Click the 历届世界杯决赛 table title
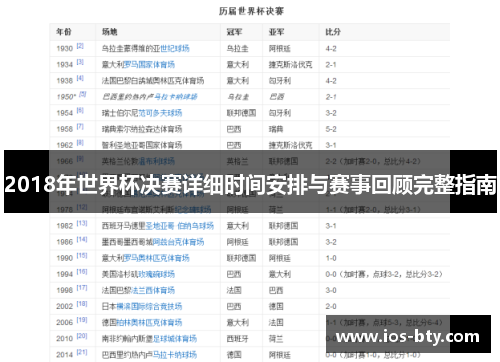 251,11
